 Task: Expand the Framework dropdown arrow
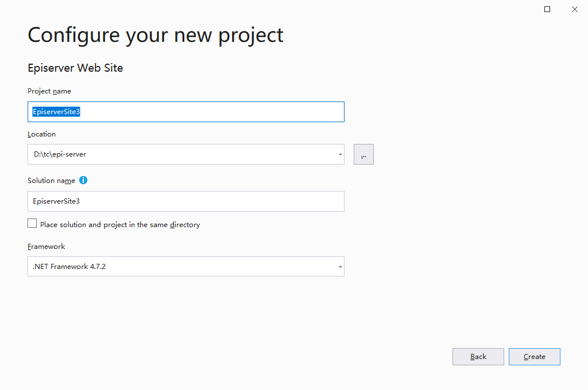[x=340, y=267]
